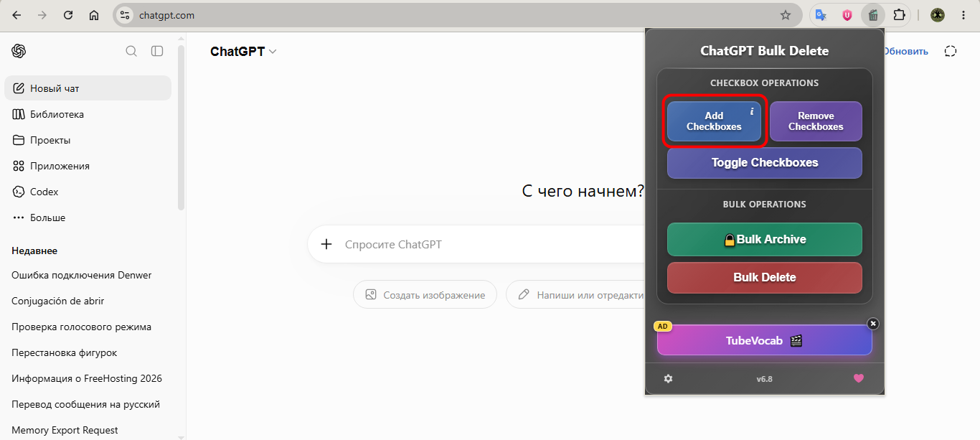Click the sidebar vertical scrollbar
980x440 pixels.
[x=182, y=129]
